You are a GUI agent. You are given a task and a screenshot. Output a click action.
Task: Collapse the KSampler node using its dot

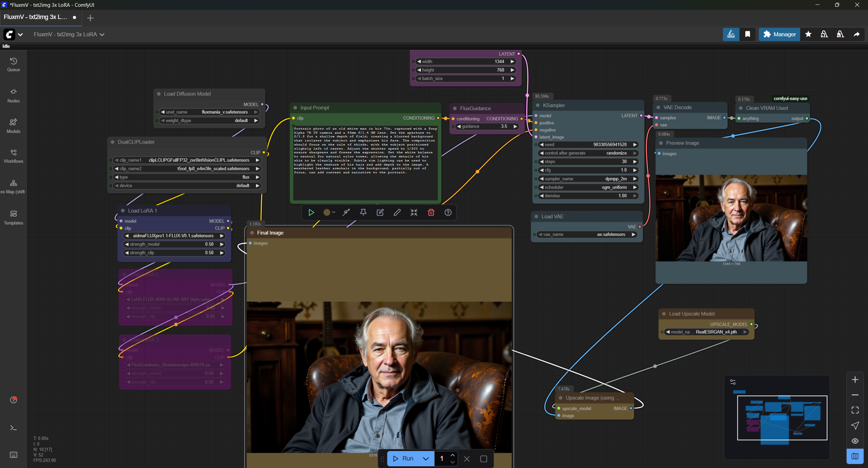[x=538, y=105]
